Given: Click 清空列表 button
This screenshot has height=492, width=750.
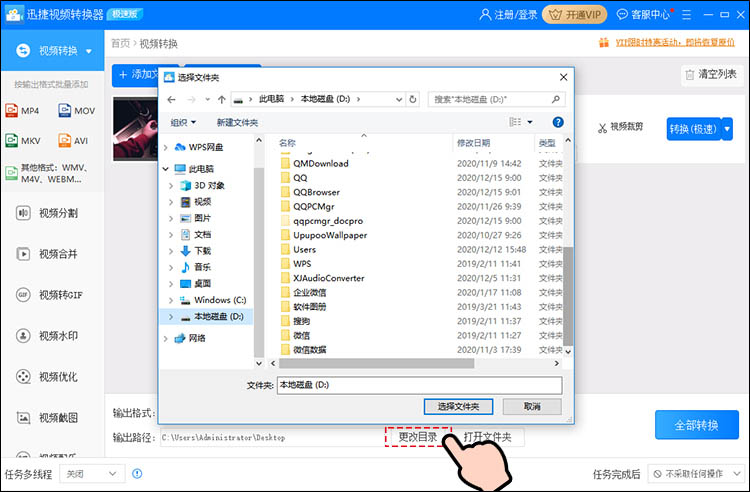Looking at the screenshot, I should tap(712, 75).
